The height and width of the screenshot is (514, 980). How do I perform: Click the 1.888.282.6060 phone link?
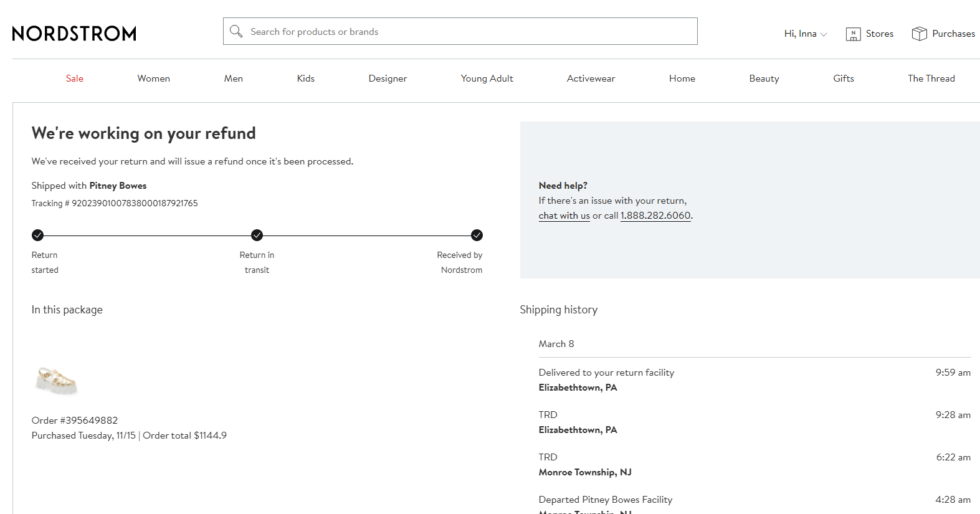pos(655,216)
